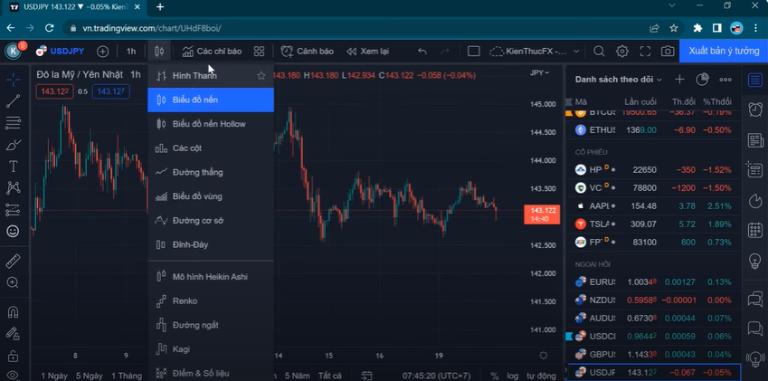
Task: Open the watchlist panel sidebar icon
Action: click(x=755, y=79)
